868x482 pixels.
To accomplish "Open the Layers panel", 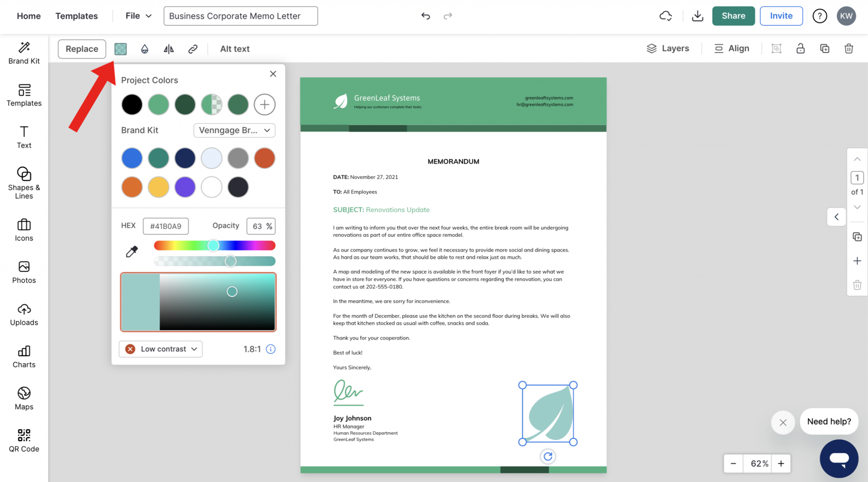I will [668, 48].
